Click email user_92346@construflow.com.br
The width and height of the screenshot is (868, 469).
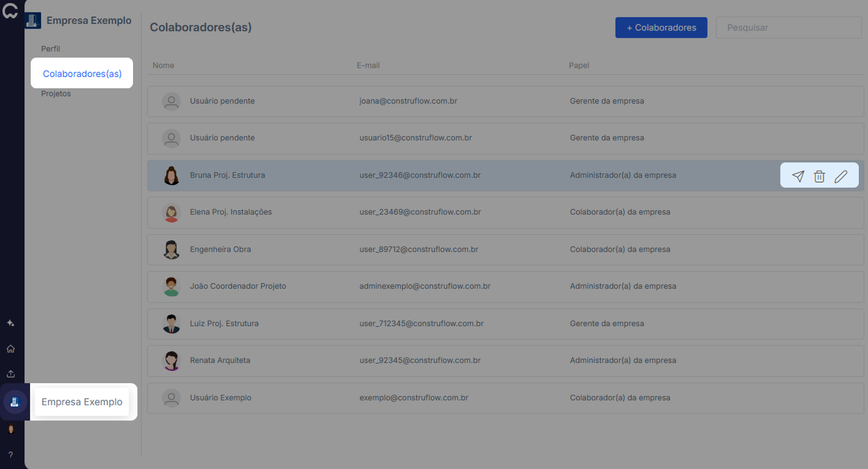coord(420,175)
